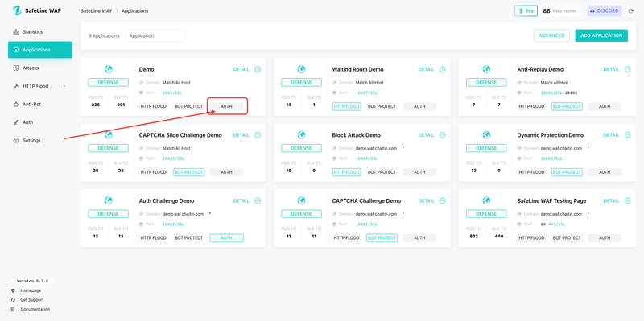Open more menu on CAPTCHA Challenge Demo
The image size is (644, 321).
[x=442, y=201]
